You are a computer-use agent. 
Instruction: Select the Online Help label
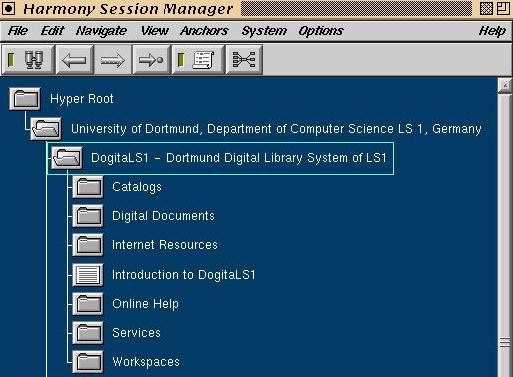click(145, 304)
